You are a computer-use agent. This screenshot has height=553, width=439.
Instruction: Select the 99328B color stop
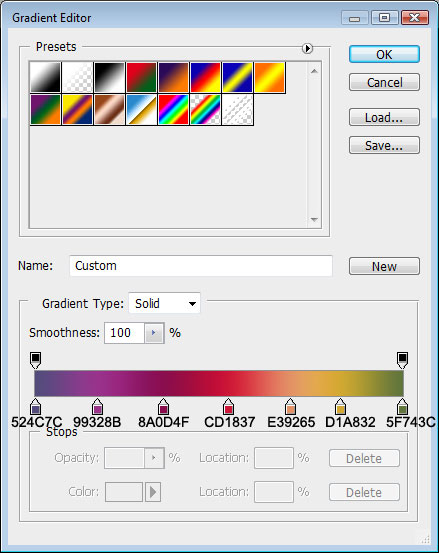click(x=97, y=407)
